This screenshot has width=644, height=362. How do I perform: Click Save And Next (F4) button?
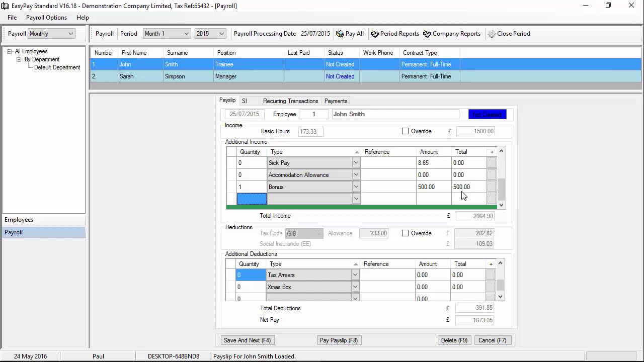(248, 340)
